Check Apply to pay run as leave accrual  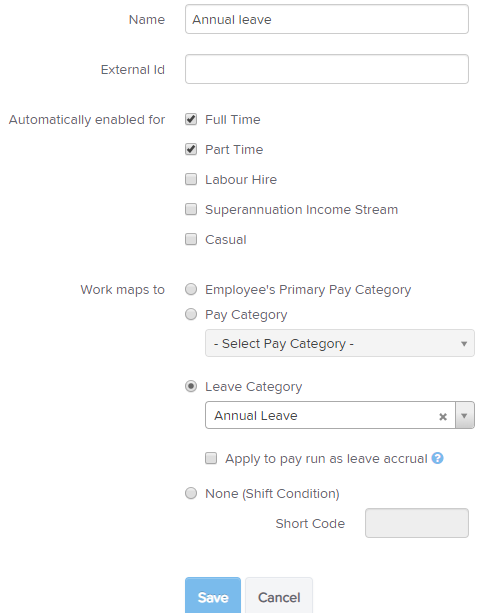pyautogui.click(x=211, y=458)
